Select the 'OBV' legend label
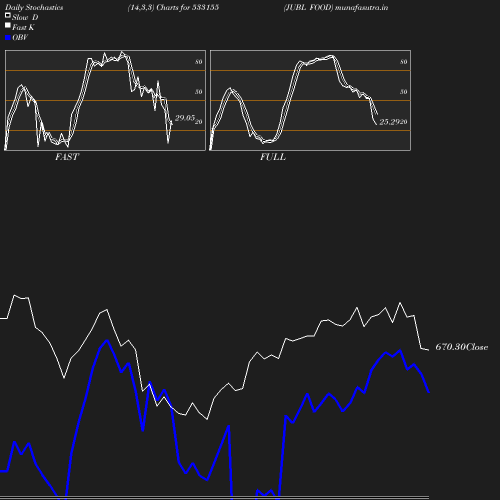500x500 pixels. (x=20, y=37)
